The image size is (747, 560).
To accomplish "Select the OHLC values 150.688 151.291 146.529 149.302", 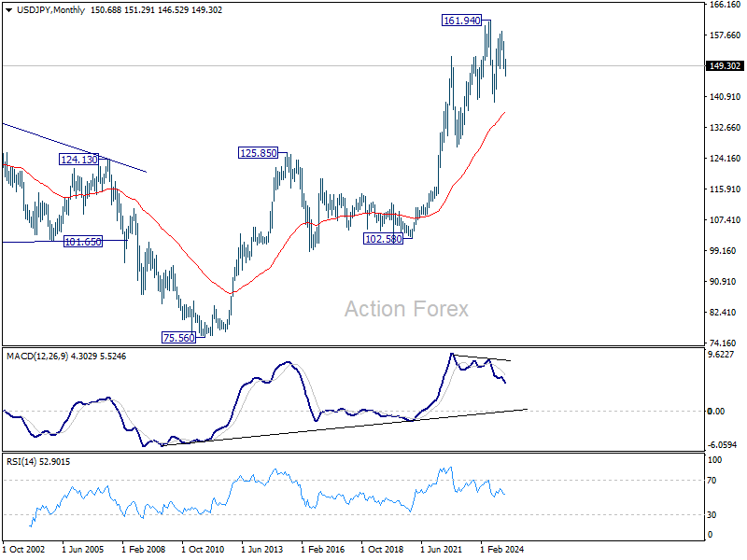I will pos(156,10).
